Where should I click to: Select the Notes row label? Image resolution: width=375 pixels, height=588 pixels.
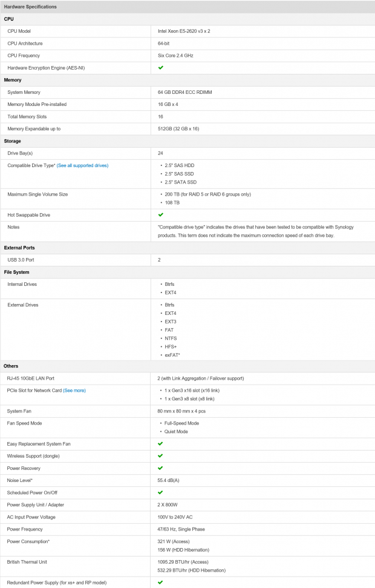click(13, 227)
